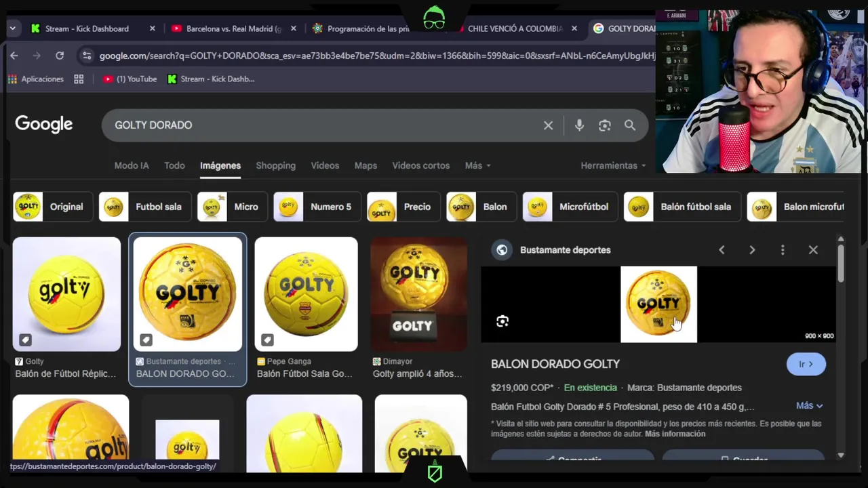Close the image preview panel
Screen dimensions: 868x488
point(813,250)
